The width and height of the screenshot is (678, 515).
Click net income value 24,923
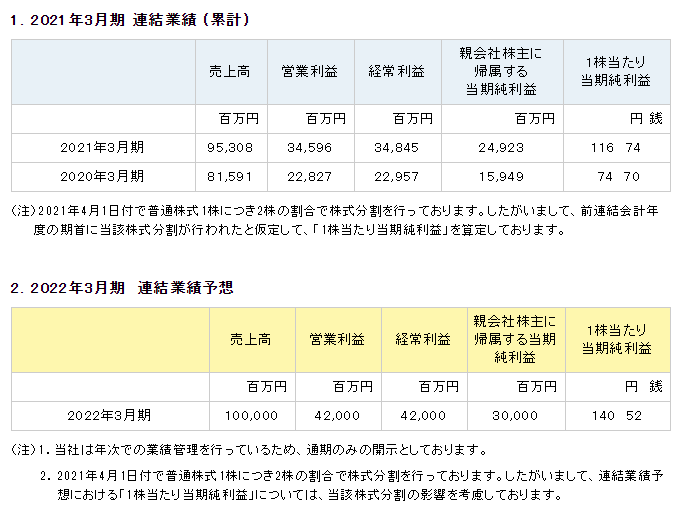[x=501, y=148]
